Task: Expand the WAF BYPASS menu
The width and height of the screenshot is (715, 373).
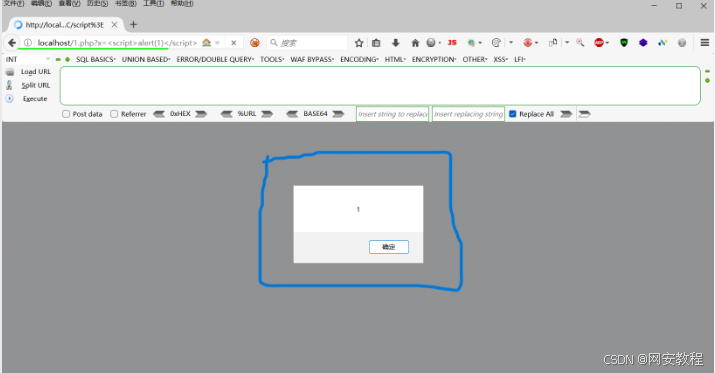Action: [312, 59]
